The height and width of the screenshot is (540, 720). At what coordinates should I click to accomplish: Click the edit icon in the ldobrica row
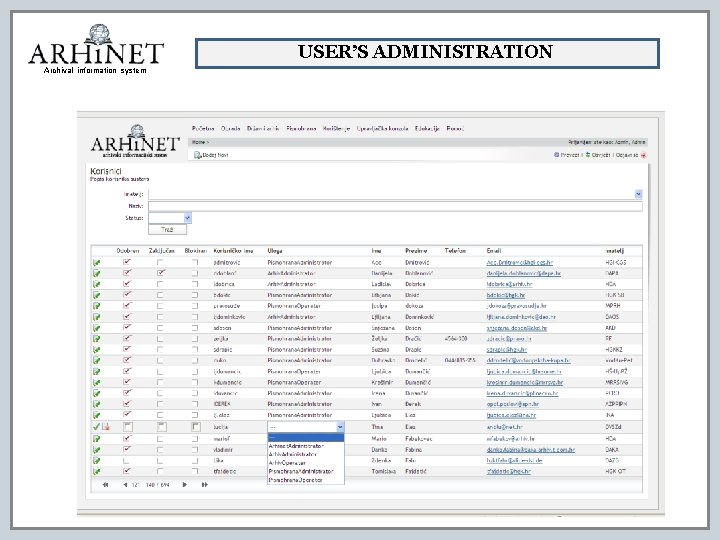click(x=96, y=284)
